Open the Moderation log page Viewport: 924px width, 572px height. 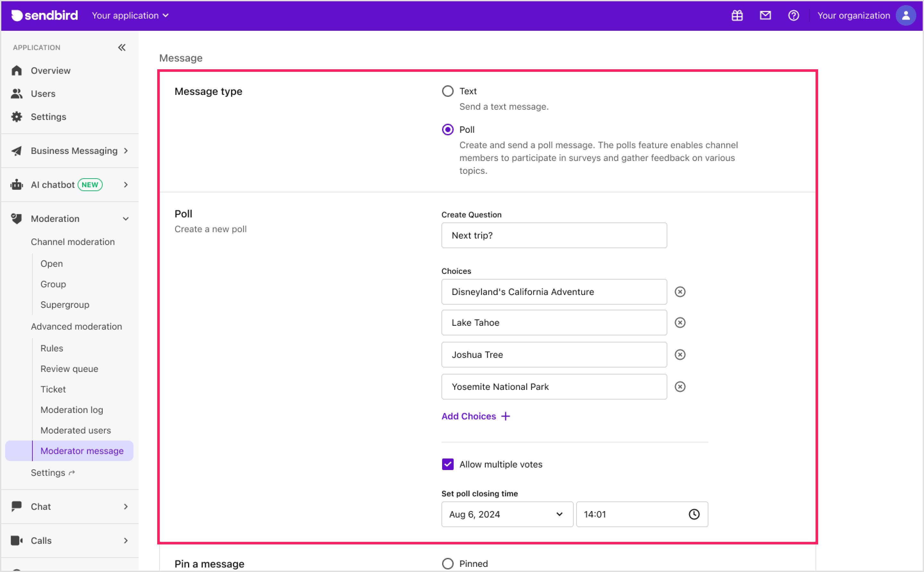(72, 410)
